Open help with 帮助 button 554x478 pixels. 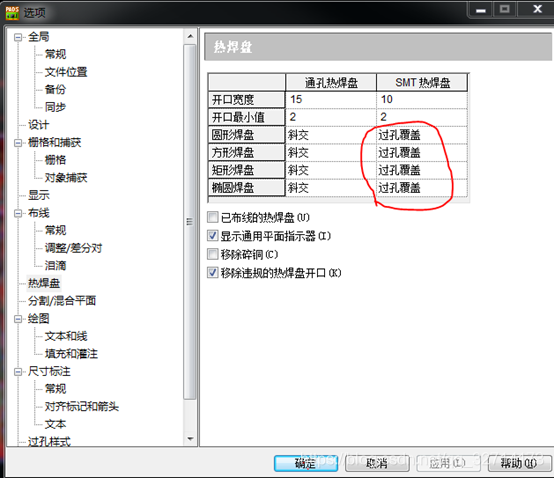[519, 463]
